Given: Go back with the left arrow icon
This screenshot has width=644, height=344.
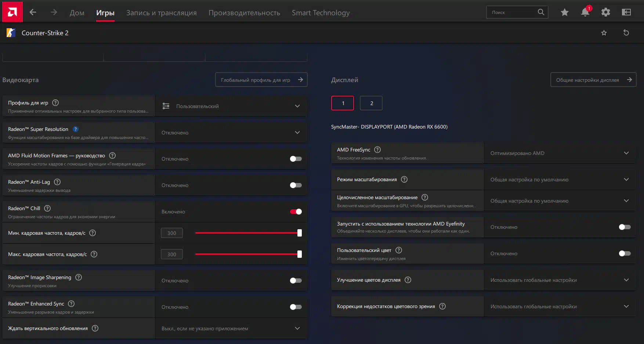Looking at the screenshot, I should (x=33, y=12).
